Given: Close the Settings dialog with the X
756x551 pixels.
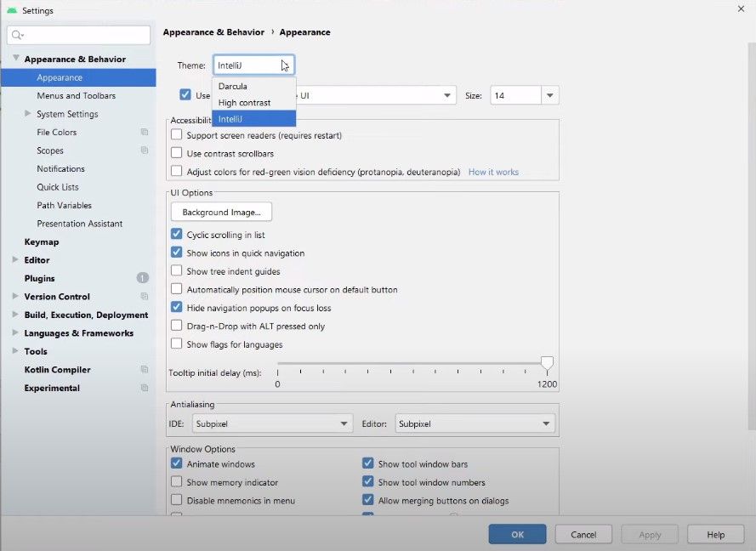Looking at the screenshot, I should tap(741, 9).
